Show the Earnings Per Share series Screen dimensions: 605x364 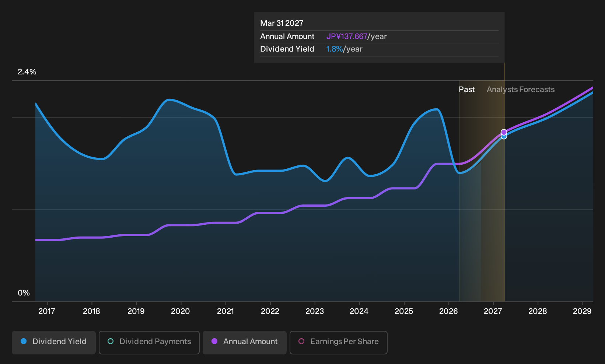coord(339,342)
